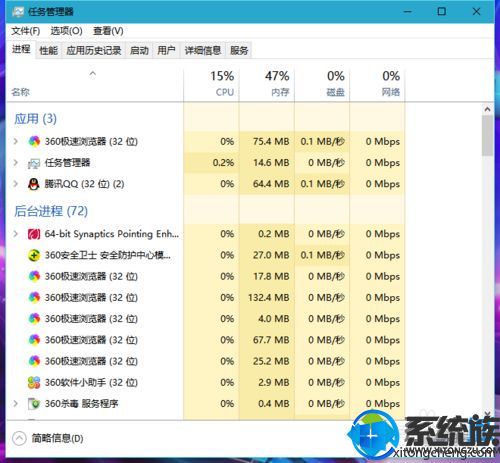
Task: Click the 75.4 MB memory cell
Action: 267,141
